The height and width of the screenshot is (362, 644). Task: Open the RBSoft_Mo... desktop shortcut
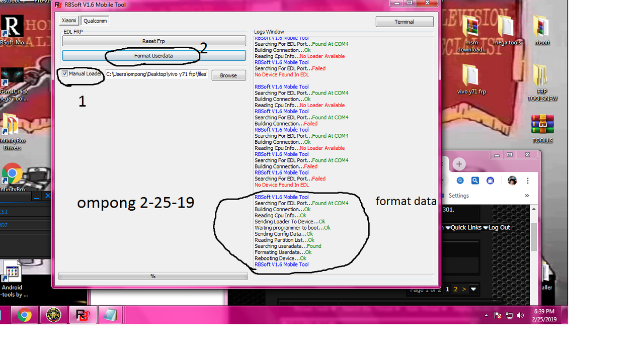(12, 31)
